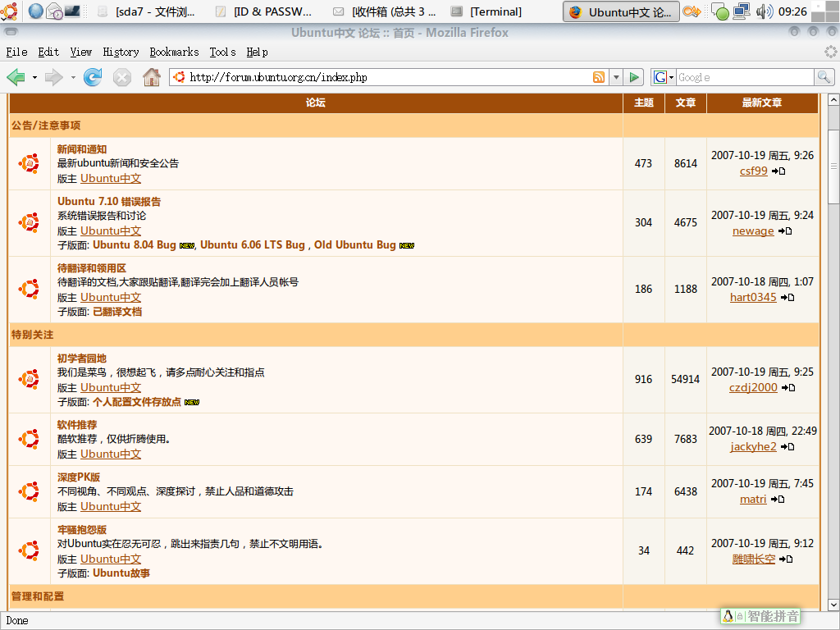840x630 pixels.
Task: View latest post icon next to hart0345
Action: [x=787, y=298]
